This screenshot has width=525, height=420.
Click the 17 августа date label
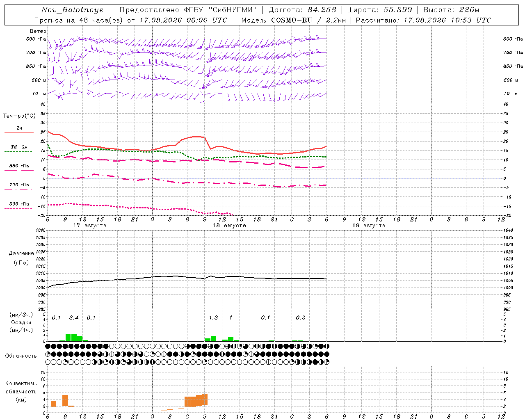(x=90, y=226)
